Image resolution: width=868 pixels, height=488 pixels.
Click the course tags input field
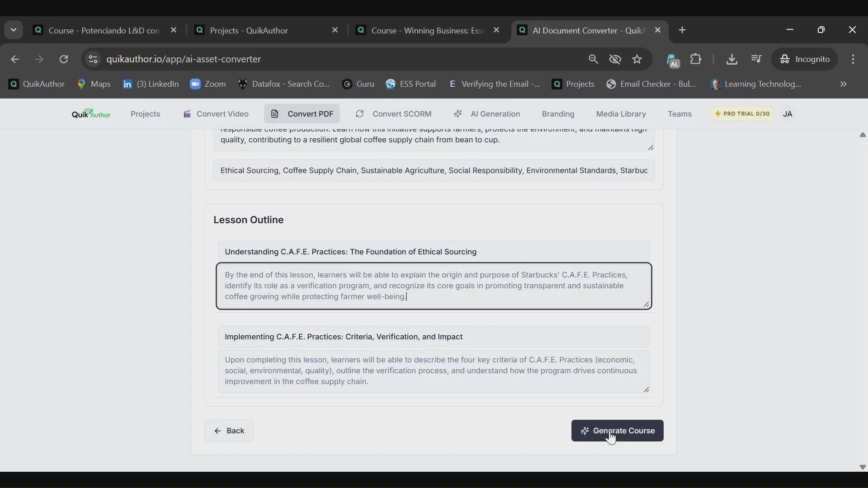(x=434, y=171)
